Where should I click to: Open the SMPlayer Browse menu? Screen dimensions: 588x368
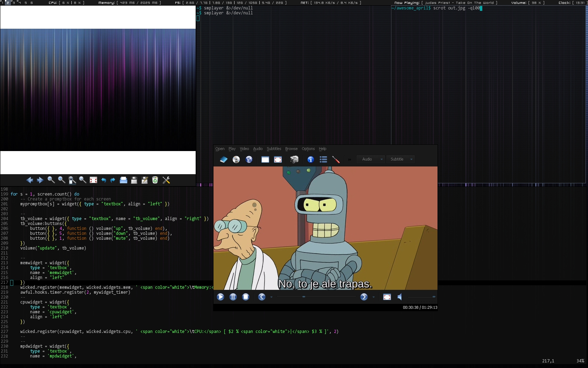point(291,149)
